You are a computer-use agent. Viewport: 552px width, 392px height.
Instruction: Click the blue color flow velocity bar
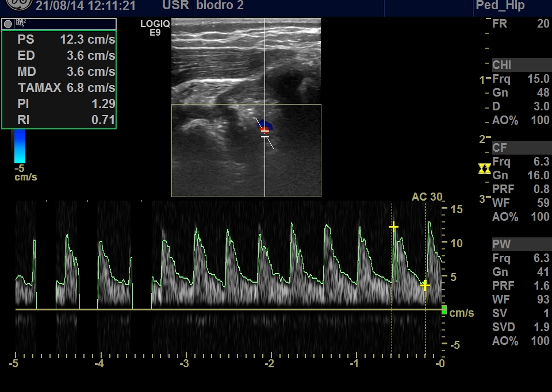click(20, 146)
